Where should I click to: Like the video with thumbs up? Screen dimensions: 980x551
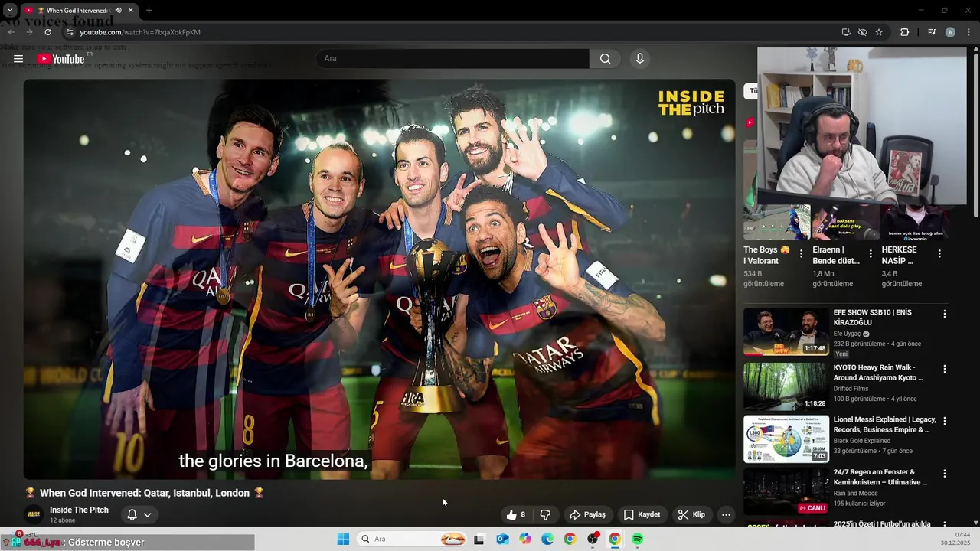tap(514, 514)
